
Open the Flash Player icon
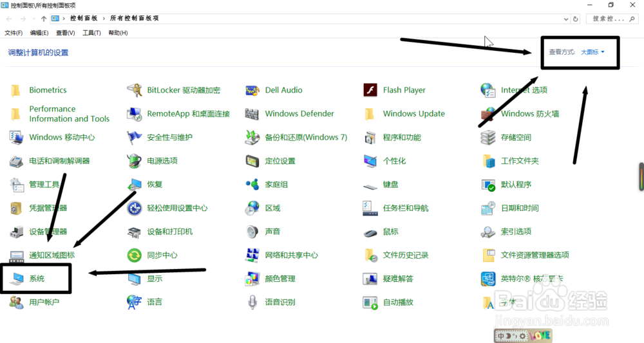pyautogui.click(x=370, y=90)
